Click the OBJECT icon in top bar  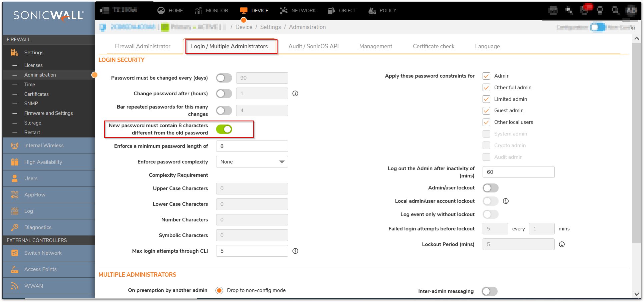pos(331,10)
